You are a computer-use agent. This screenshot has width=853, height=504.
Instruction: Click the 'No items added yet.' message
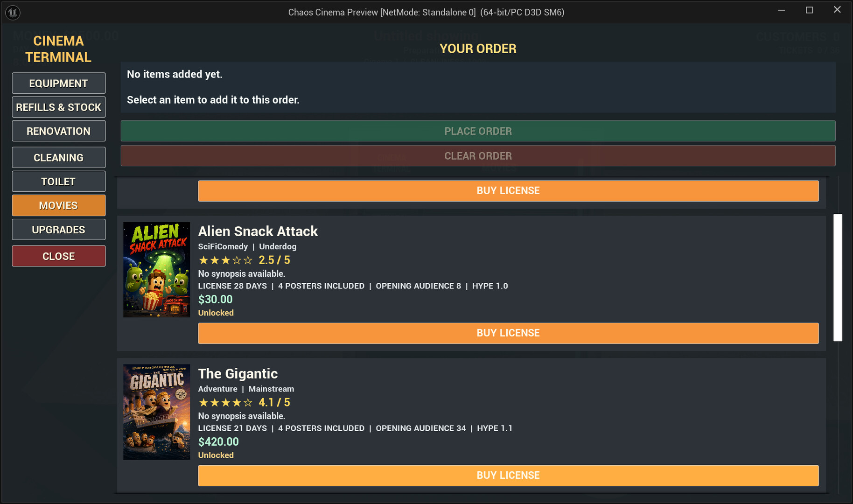pos(175,74)
